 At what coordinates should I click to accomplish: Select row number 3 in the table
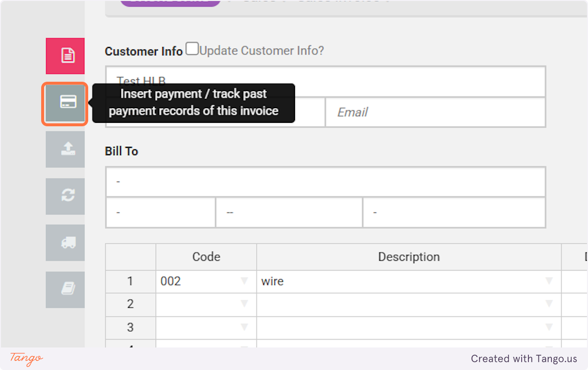130,327
